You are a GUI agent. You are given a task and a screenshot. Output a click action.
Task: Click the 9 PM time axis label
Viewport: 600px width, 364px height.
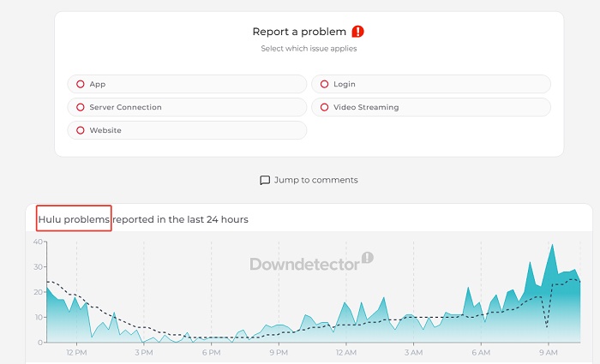(278, 352)
